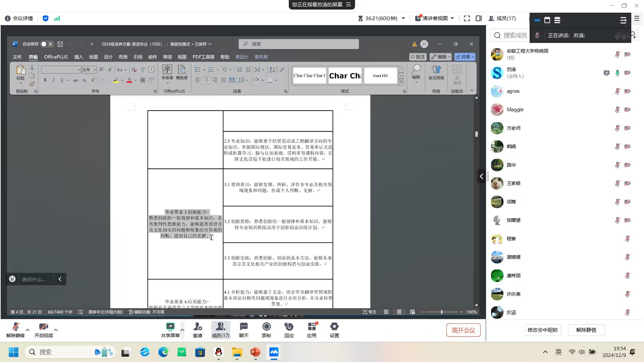
Task: Expand the styles gallery more arrow
Action: pos(401,82)
